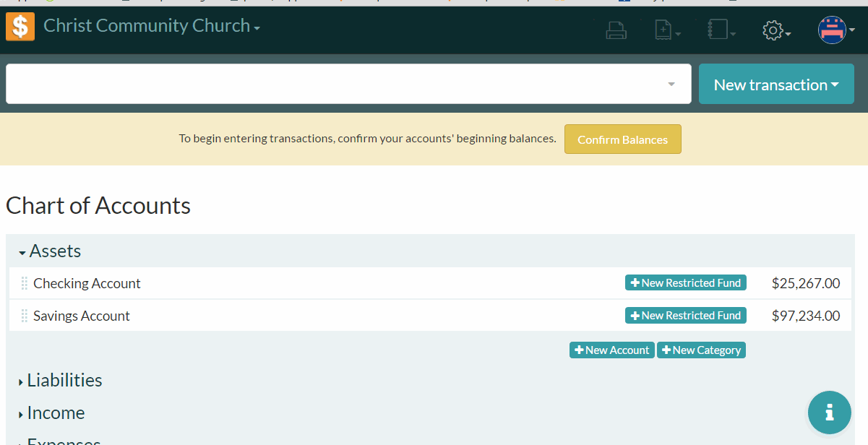Click the New Account button

pyautogui.click(x=611, y=350)
